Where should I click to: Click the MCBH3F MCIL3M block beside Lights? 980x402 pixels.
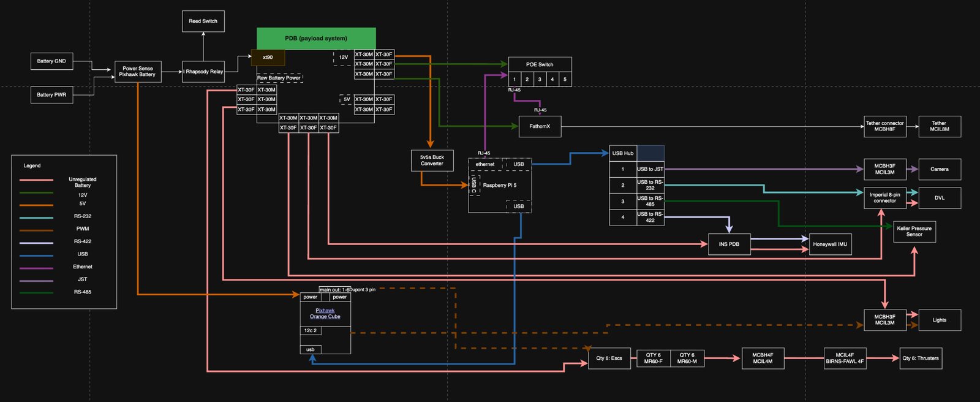click(885, 320)
